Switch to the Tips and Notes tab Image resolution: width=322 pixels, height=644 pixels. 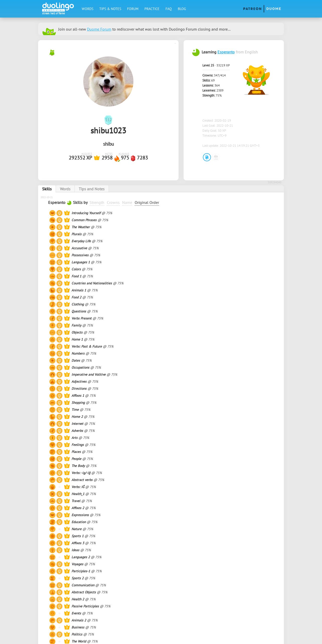pyautogui.click(x=92, y=189)
